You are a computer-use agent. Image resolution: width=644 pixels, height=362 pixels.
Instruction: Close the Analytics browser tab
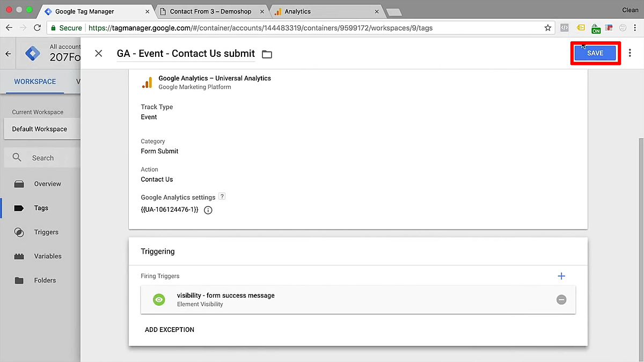pos(377,11)
